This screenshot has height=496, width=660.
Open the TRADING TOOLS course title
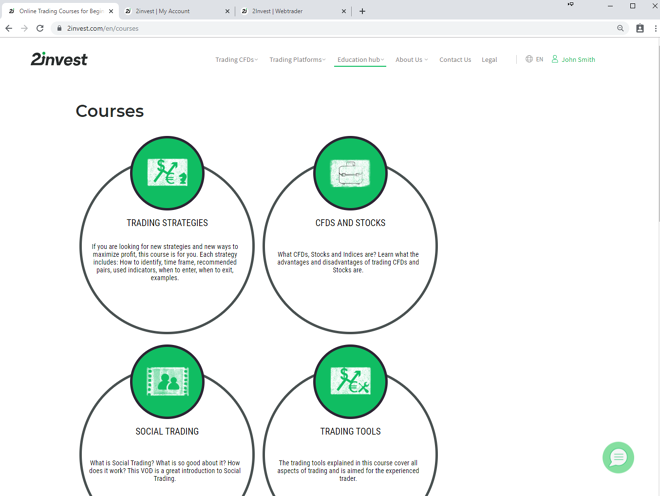(x=350, y=432)
